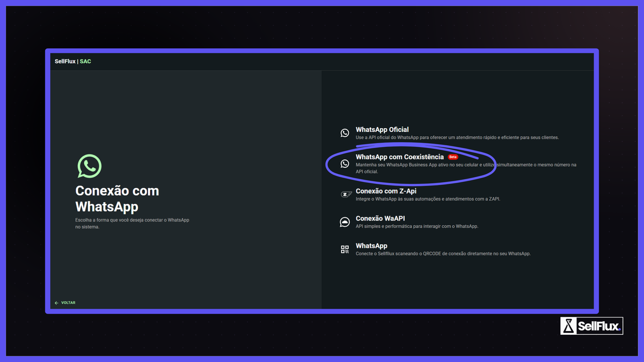This screenshot has height=362, width=644.
Task: Click the large green WhatsApp logo
Action: [89, 167]
